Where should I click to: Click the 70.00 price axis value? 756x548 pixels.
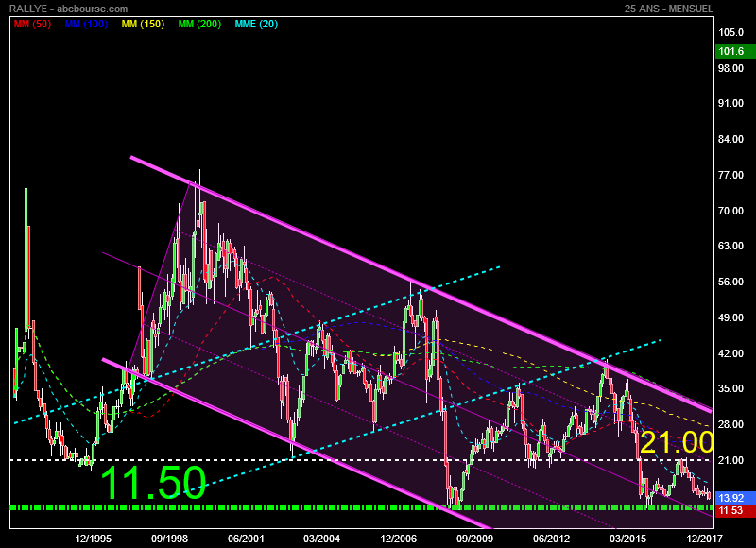pyautogui.click(x=730, y=211)
